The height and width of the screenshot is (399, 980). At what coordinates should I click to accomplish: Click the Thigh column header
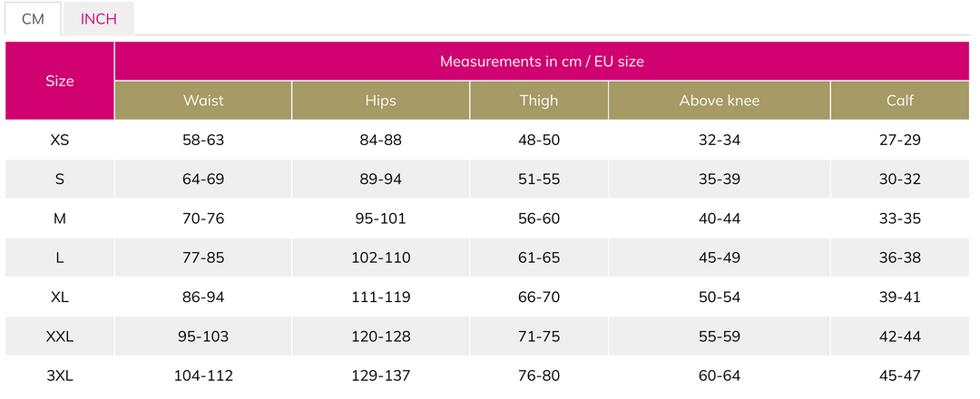(x=539, y=101)
